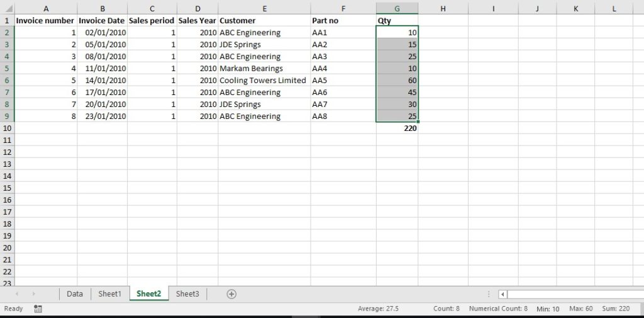The image size is (644, 318).
Task: Click the quantity cell showing 45
Action: [x=397, y=92]
